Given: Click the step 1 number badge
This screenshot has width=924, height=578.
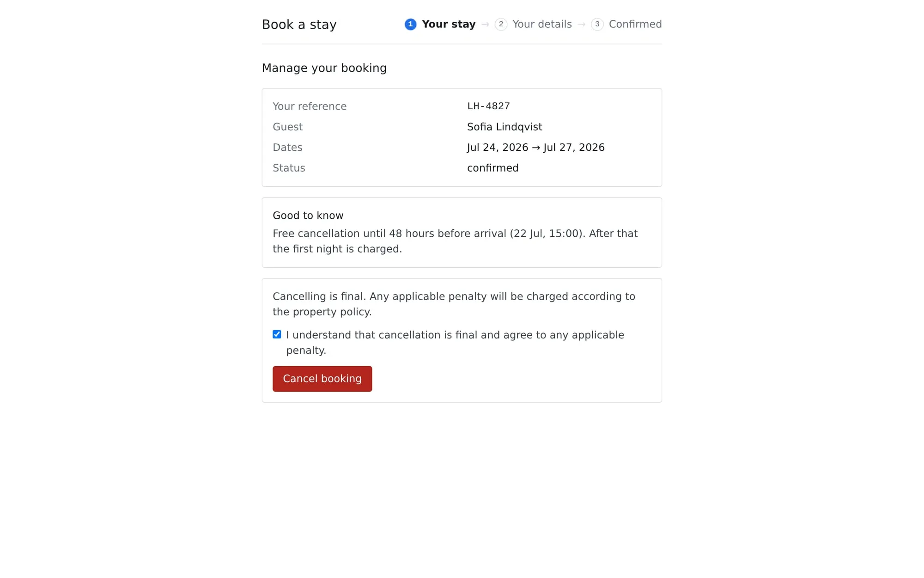Looking at the screenshot, I should click(x=410, y=24).
